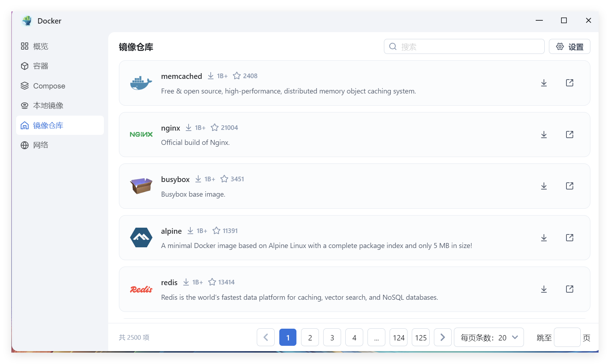
Task: Download the alpine image
Action: (x=544, y=238)
